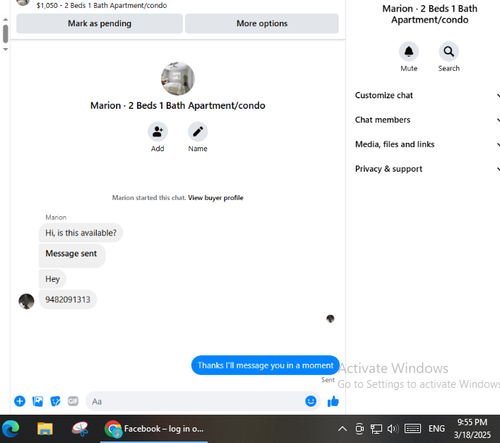The width and height of the screenshot is (500, 443).
Task: Click the 'Hey' message bubble
Action: [53, 279]
